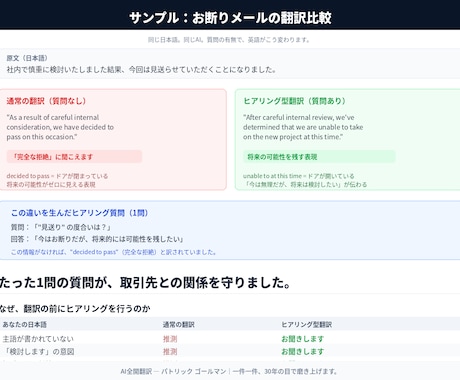
Task: Click the line 「今は無理だが、将来は検討したい」が伝わる
Action: pos(305,184)
